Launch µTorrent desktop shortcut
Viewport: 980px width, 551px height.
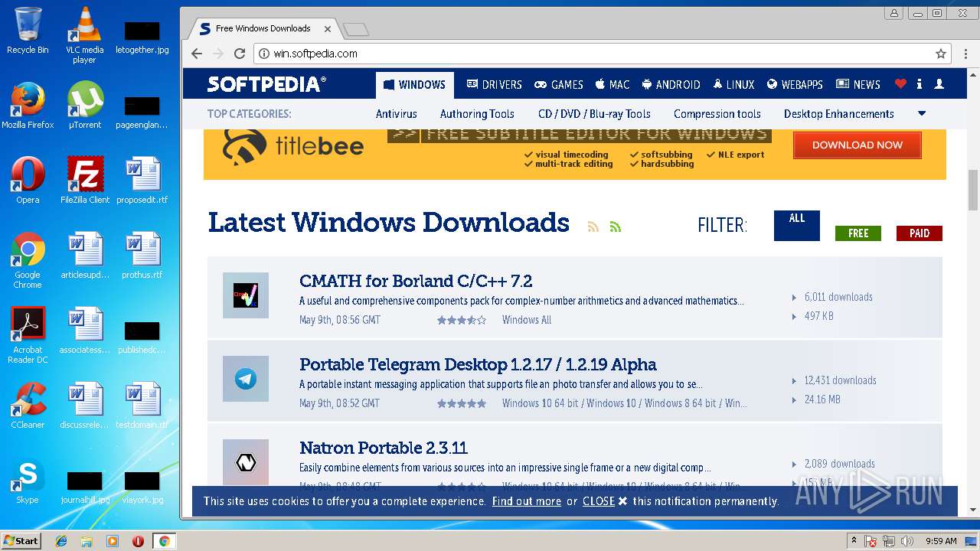[84, 106]
